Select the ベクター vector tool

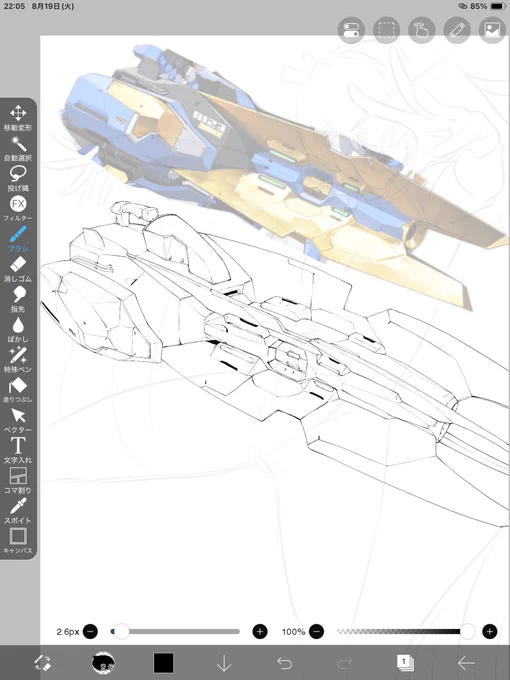(18, 420)
